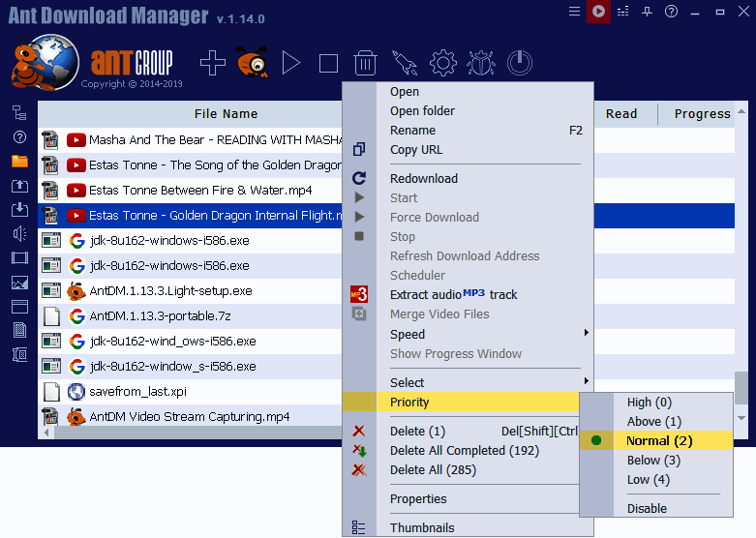This screenshot has width=756, height=538.
Task: Expand the Select submenu
Action: click(x=408, y=382)
